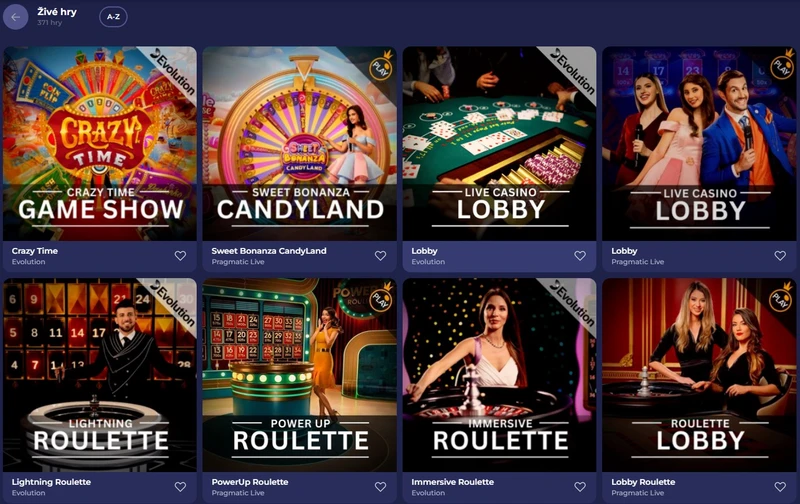Open Roulette Lobby game image
This screenshot has height=504, width=800.
699,375
